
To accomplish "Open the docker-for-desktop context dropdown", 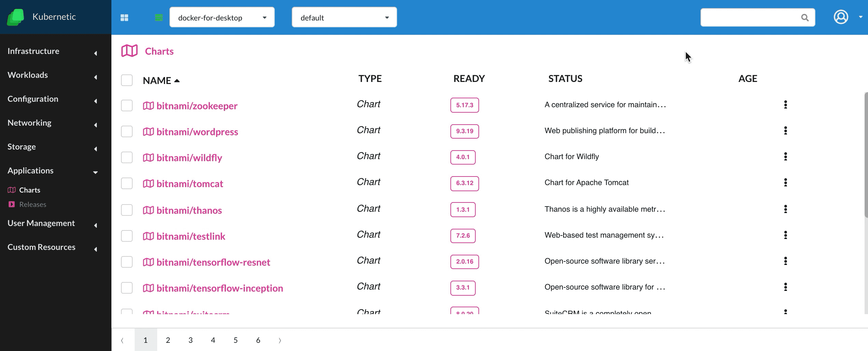I will (x=222, y=17).
